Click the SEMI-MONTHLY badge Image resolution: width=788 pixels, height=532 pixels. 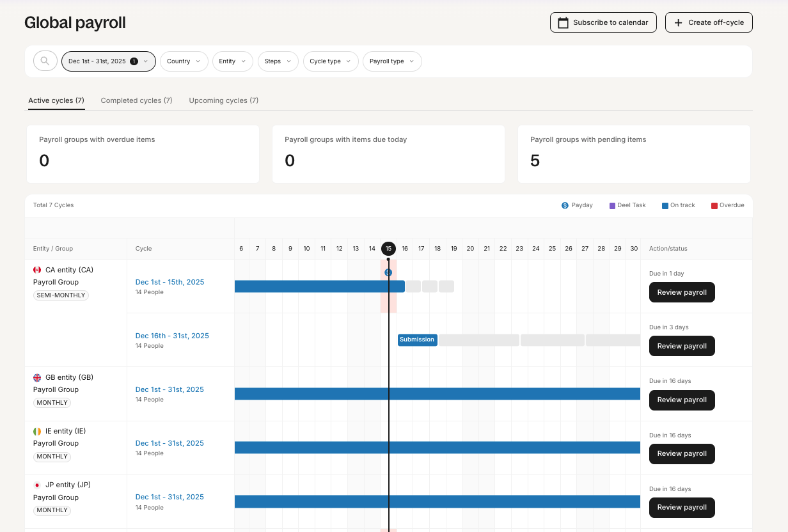pos(61,295)
